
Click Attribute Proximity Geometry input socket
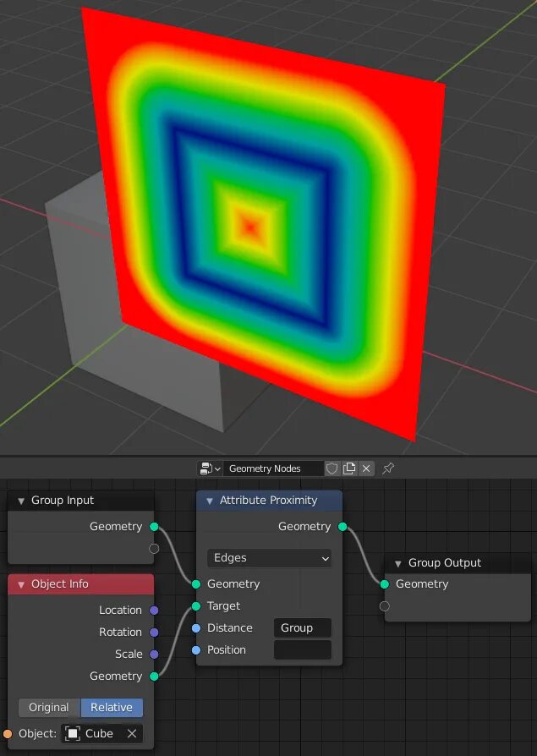pyautogui.click(x=196, y=584)
